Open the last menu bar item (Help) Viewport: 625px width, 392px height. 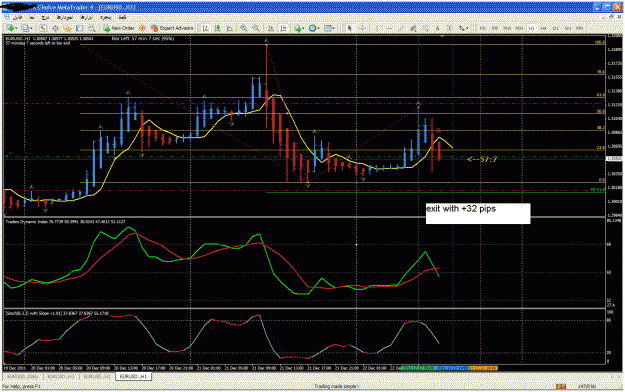[x=122, y=18]
